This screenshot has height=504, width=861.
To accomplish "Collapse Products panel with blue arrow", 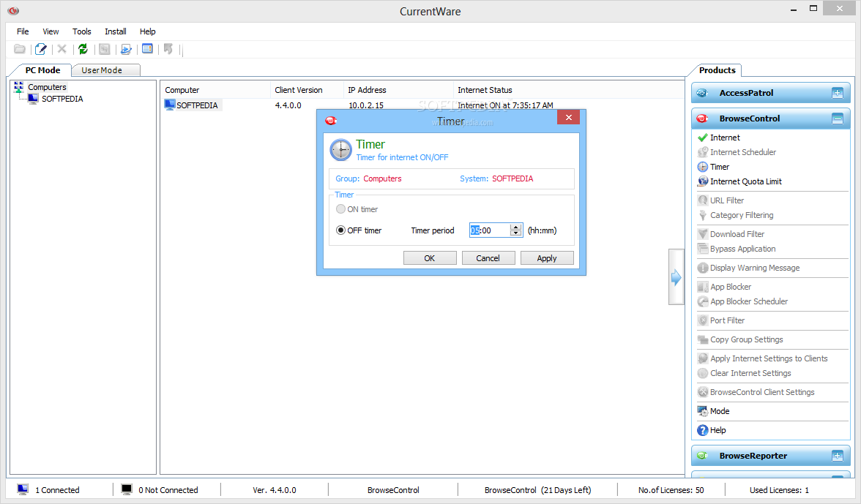I will point(676,277).
